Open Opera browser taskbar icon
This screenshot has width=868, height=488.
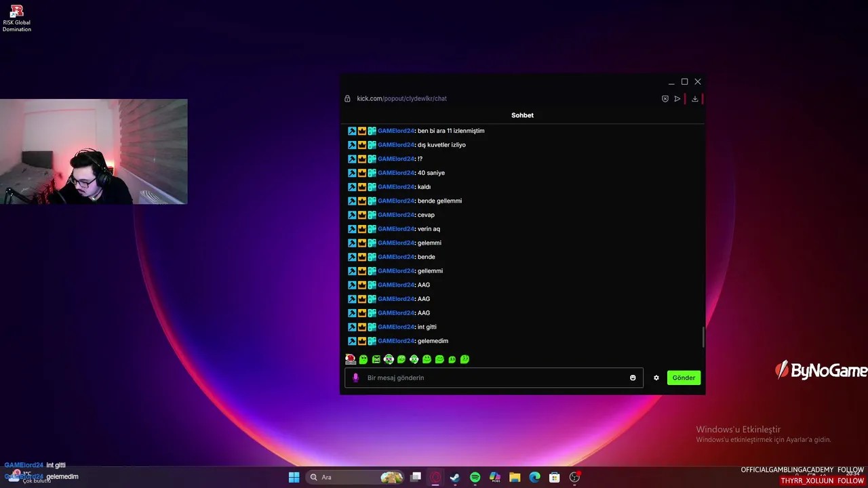(435, 477)
